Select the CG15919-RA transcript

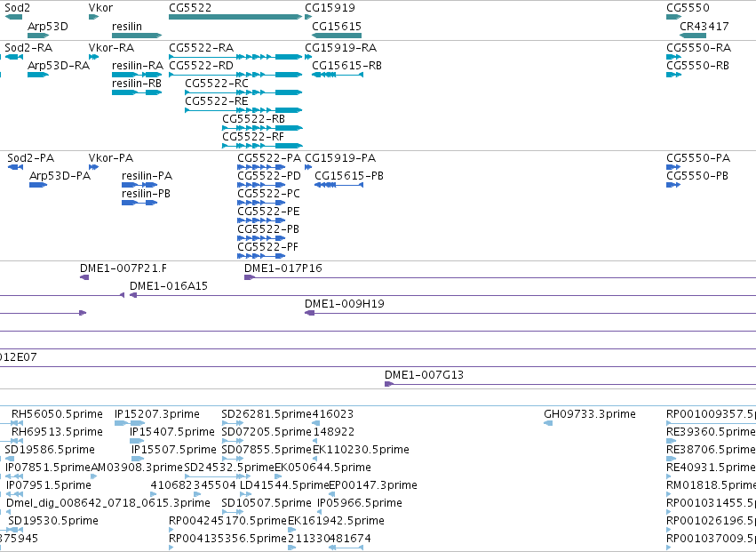308,57
